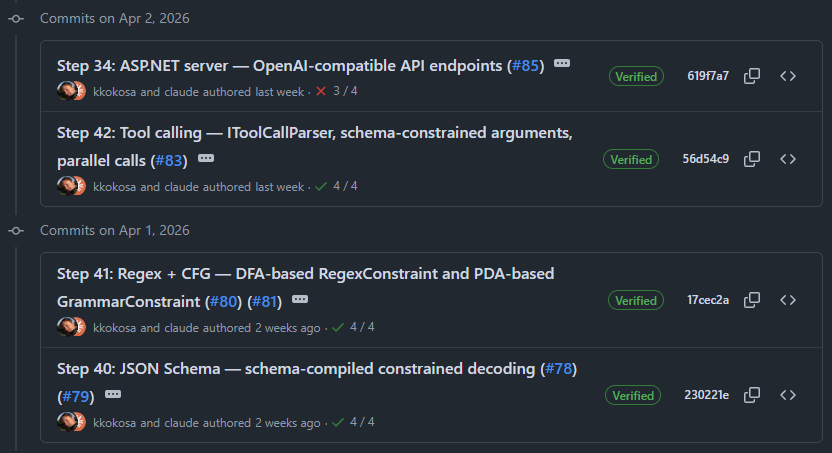Expand Step 42 commit message details
This screenshot has height=453, width=832.
(206, 159)
